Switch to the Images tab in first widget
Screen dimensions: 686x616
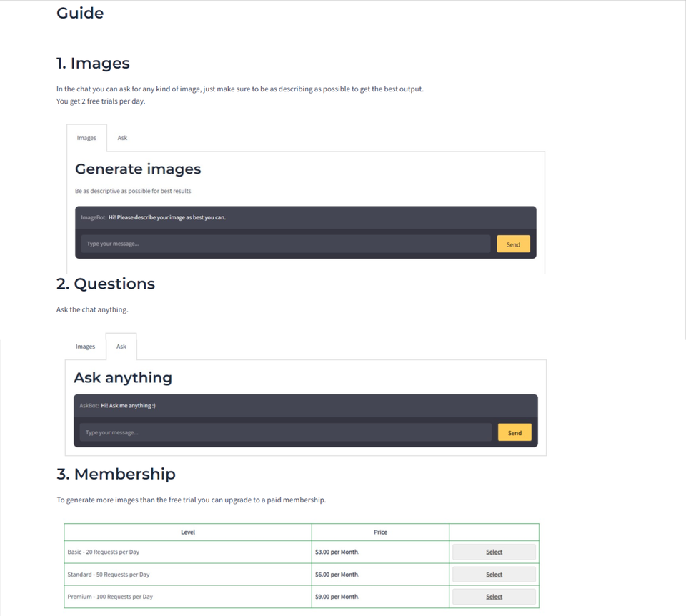(86, 137)
